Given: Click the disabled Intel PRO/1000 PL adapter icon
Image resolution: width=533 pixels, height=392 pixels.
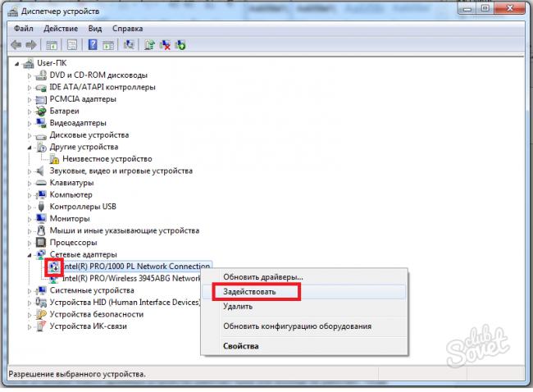Looking at the screenshot, I should point(53,267).
